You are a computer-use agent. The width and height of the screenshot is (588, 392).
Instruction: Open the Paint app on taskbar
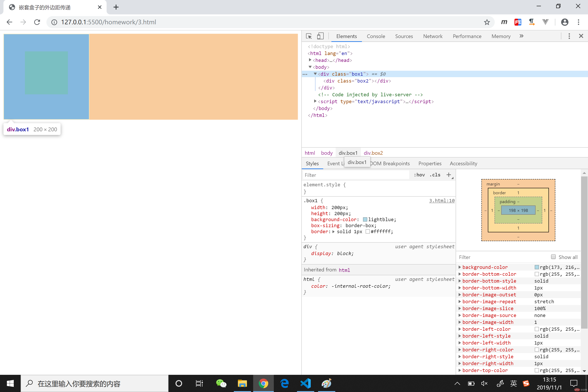click(x=326, y=383)
